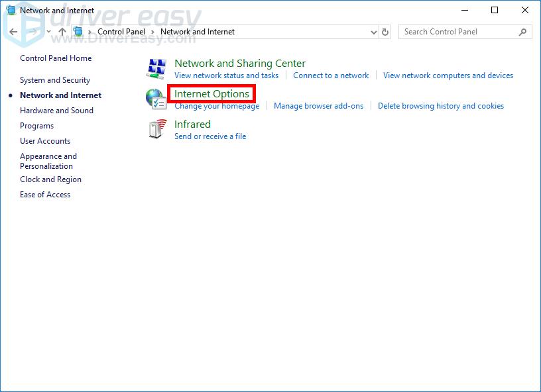Open the Recent locations dropdown arrow
This screenshot has width=541, height=392.
pos(48,32)
